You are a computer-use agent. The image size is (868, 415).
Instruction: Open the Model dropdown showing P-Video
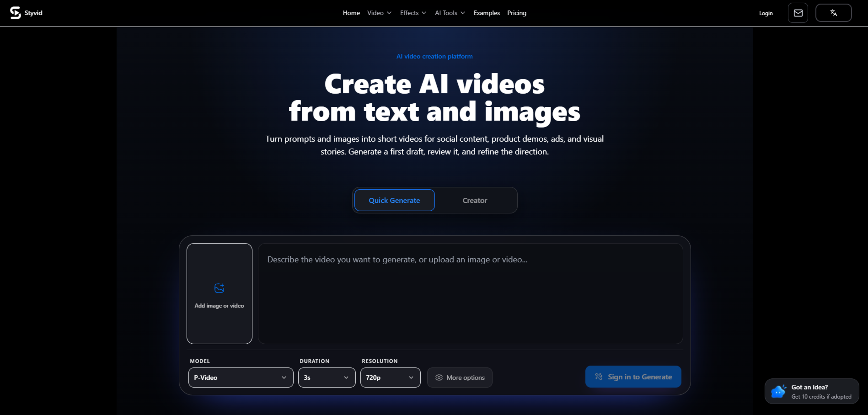tap(241, 377)
